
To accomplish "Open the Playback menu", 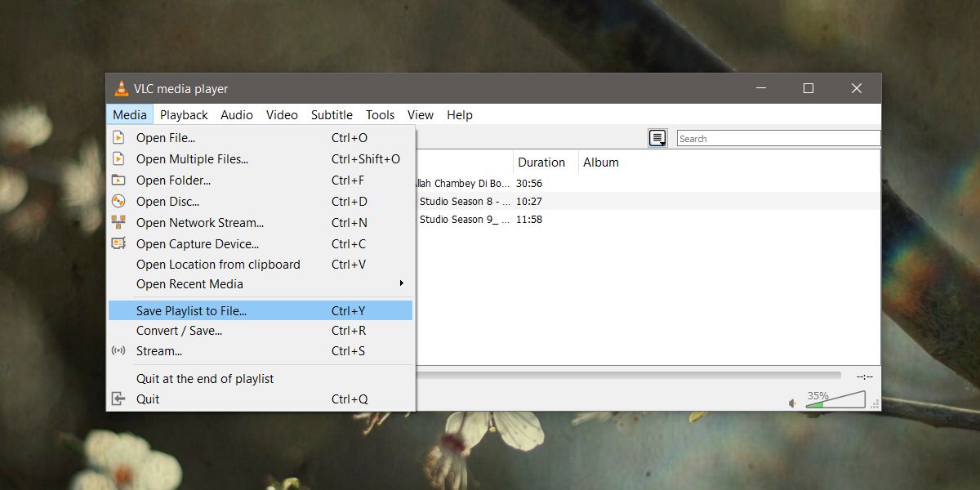I will point(184,114).
